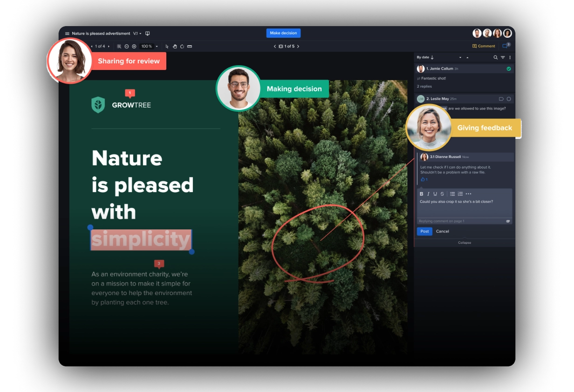Open the V.1 version dropdown
574x392 pixels.
[x=137, y=34]
